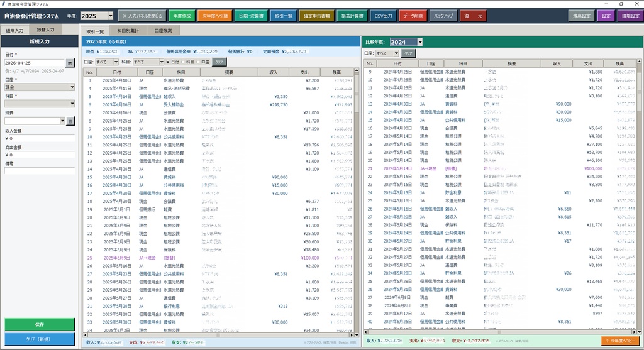
Task: Click the 次年度へ引継 button
Action: [215, 16]
